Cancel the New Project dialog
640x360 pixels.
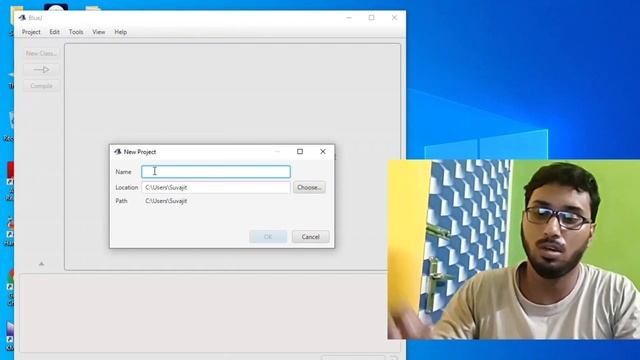[x=310, y=237]
